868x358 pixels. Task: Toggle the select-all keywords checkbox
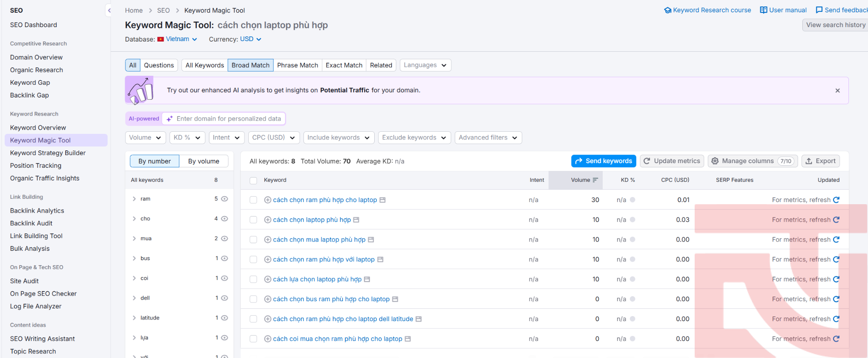253,180
